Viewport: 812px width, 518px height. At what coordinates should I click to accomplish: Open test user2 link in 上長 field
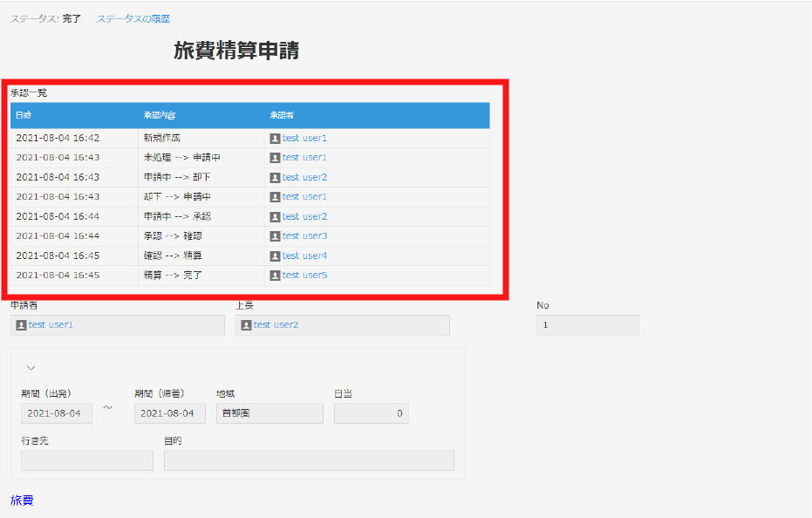coord(276,325)
